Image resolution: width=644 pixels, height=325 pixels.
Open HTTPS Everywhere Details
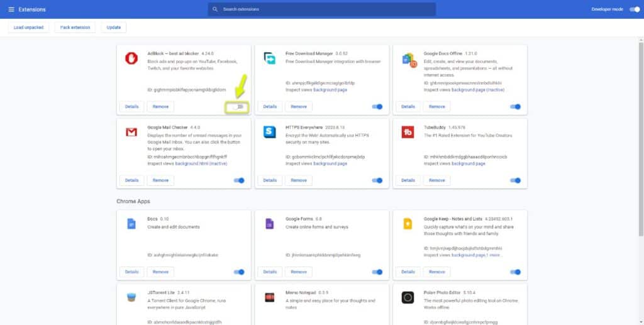tap(270, 180)
